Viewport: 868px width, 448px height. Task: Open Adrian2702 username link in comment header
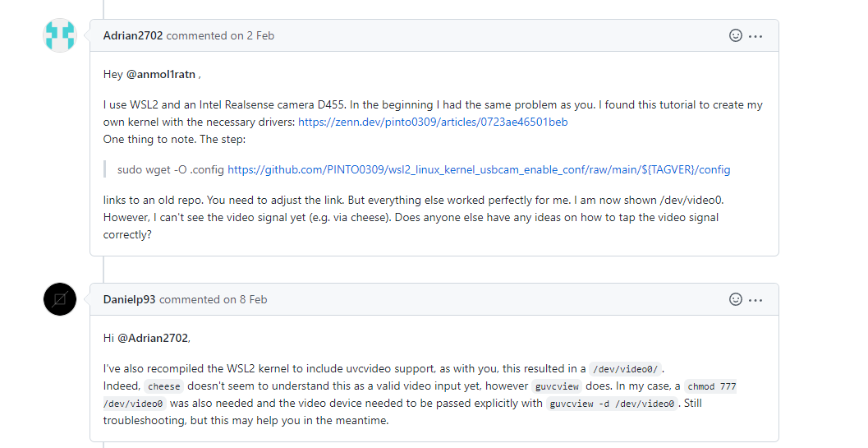133,35
